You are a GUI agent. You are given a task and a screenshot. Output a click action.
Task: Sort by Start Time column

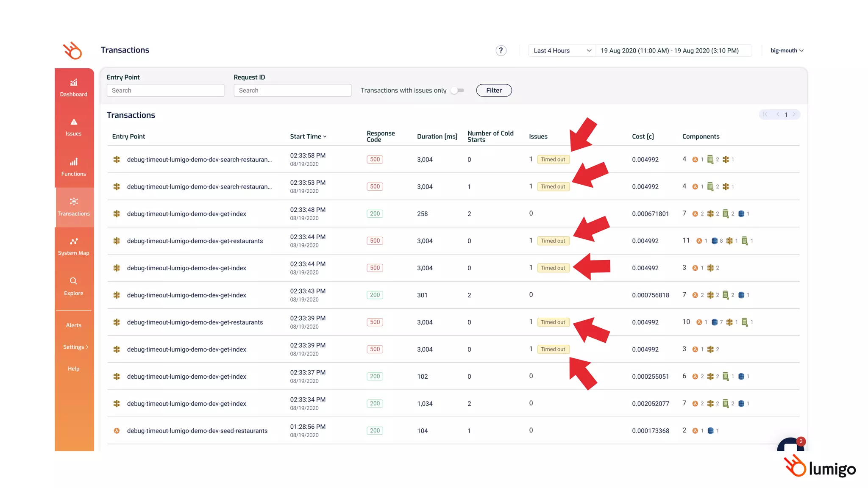(308, 136)
